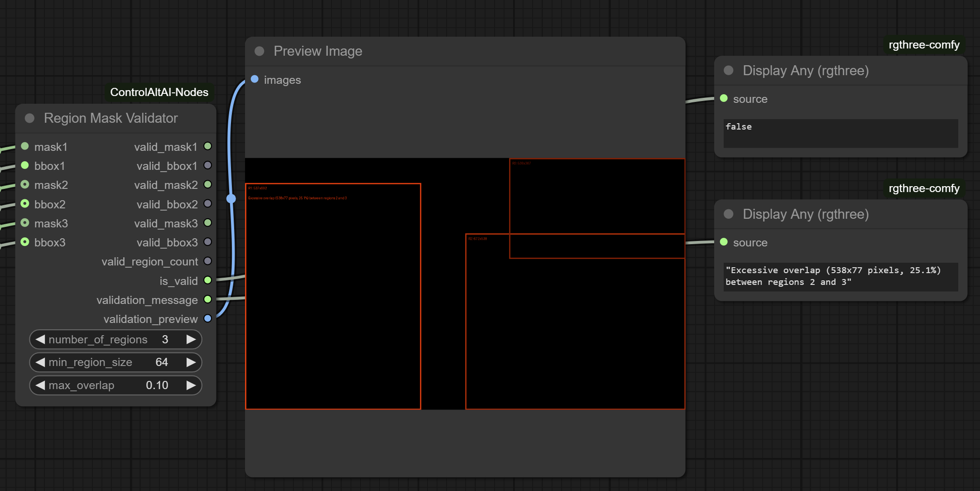The height and width of the screenshot is (491, 980).
Task: Click the validation preview image thumbnail
Action: [x=465, y=284]
